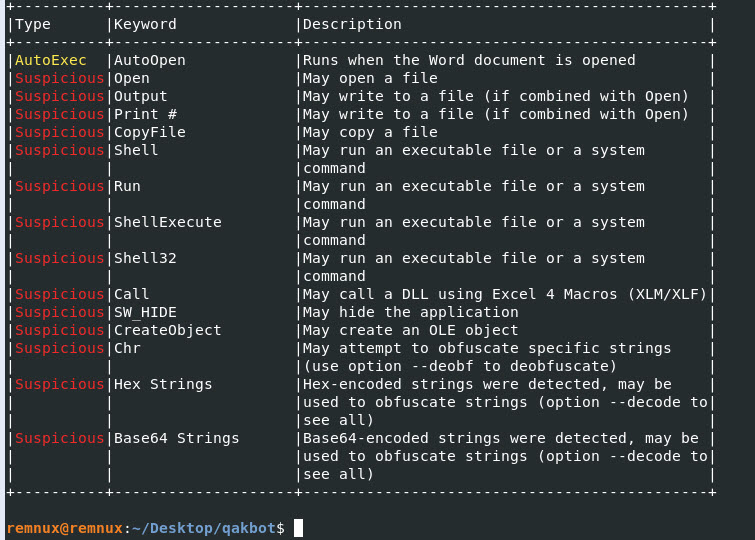Click the 'May copy a file' description
This screenshot has height=540, width=755.
click(370, 132)
